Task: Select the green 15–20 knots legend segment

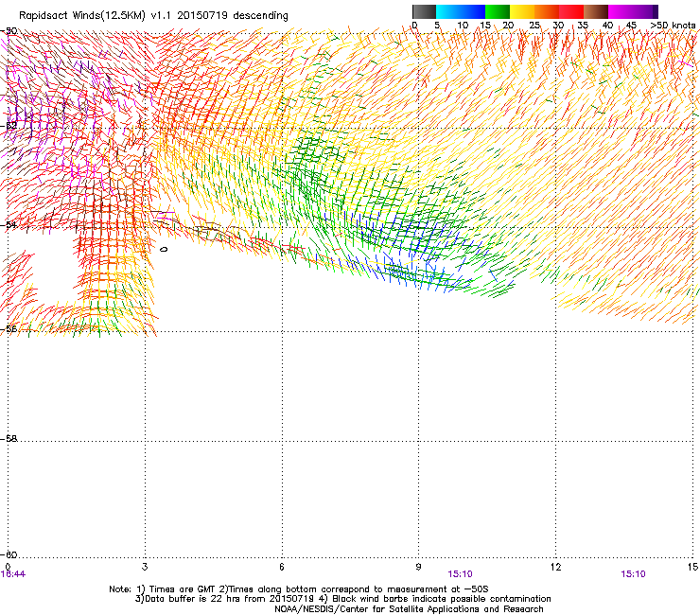Action: (x=498, y=11)
